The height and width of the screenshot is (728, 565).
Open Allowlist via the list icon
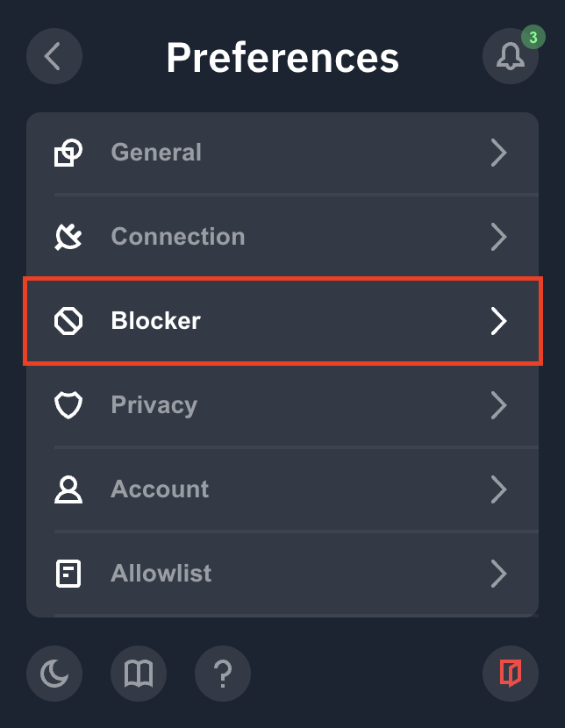tap(68, 574)
